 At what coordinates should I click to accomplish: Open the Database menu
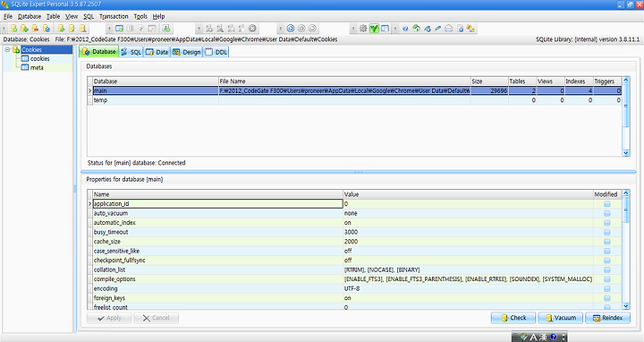(x=30, y=16)
